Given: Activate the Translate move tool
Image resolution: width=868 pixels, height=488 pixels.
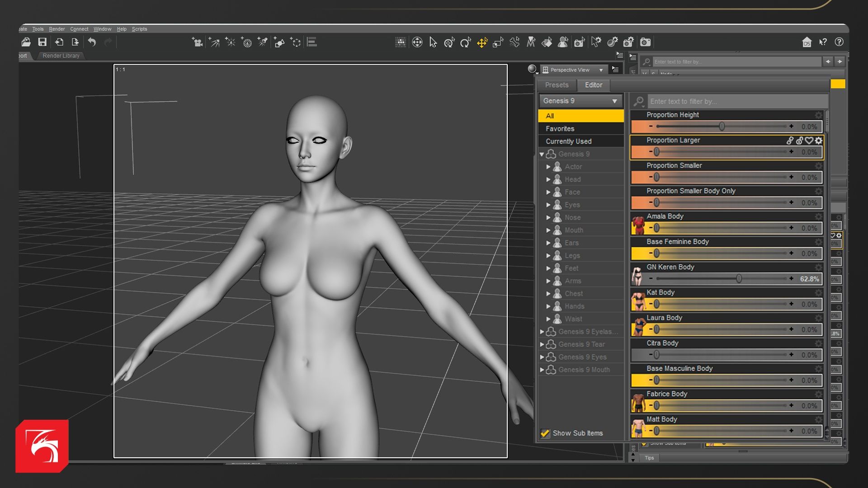Looking at the screenshot, I should (x=482, y=42).
